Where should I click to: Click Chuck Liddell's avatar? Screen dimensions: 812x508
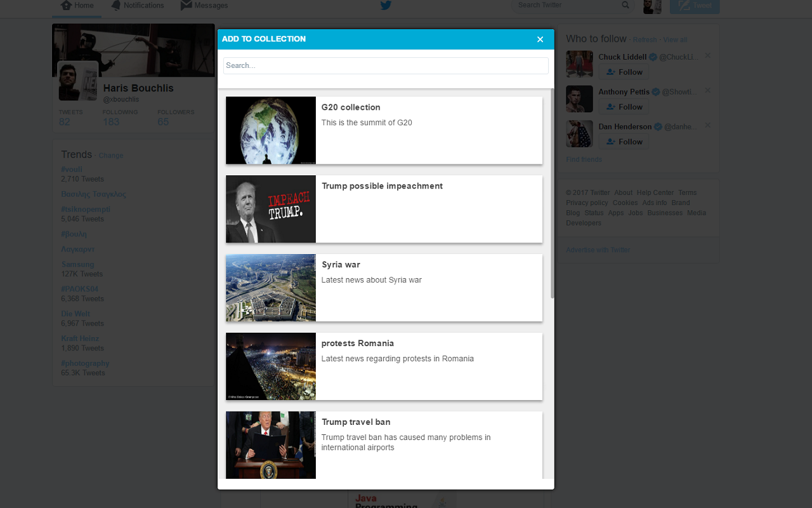(579, 64)
